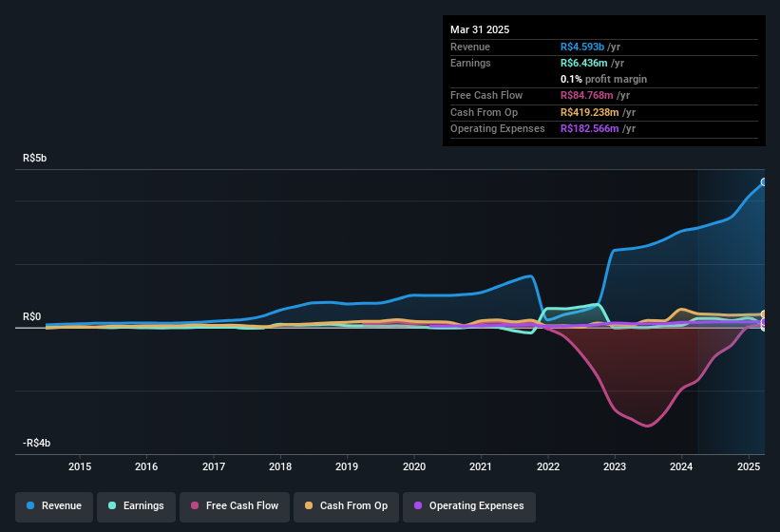Click the 2022 x-axis label

547,466
